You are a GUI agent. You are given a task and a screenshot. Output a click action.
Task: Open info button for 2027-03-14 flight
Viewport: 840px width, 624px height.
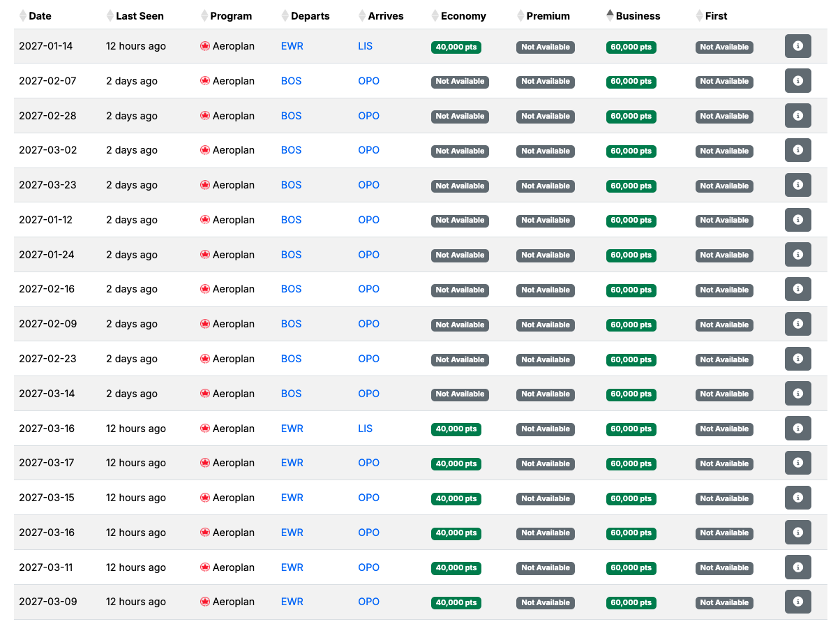pos(798,394)
